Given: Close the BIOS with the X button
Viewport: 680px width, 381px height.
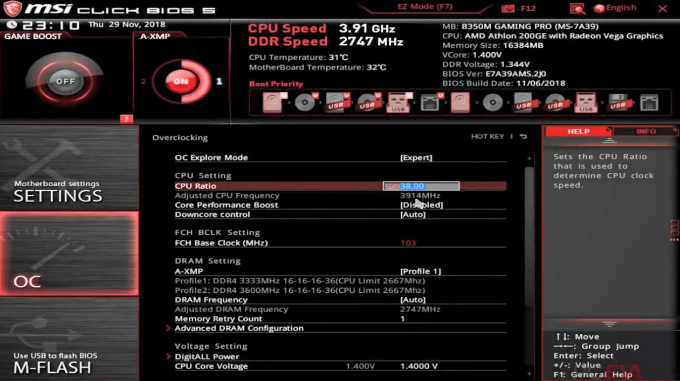Looking at the screenshot, I should pyautogui.click(x=662, y=9).
